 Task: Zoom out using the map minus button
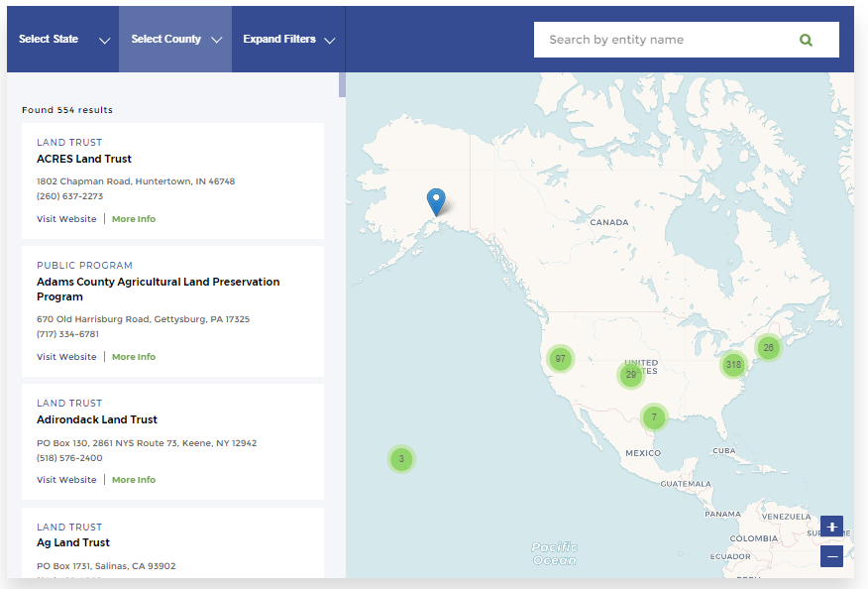click(x=831, y=556)
